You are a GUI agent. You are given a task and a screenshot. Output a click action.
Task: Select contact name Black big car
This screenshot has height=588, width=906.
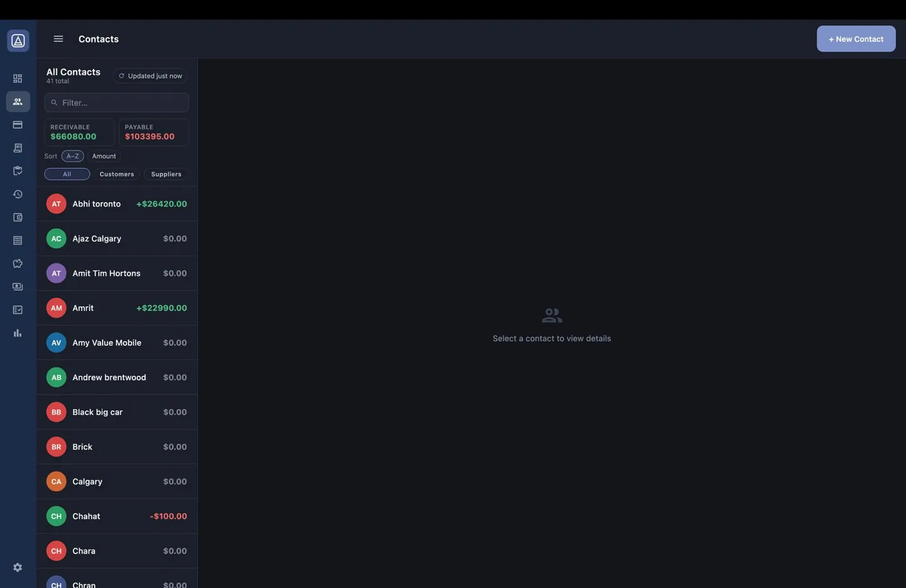(x=98, y=412)
